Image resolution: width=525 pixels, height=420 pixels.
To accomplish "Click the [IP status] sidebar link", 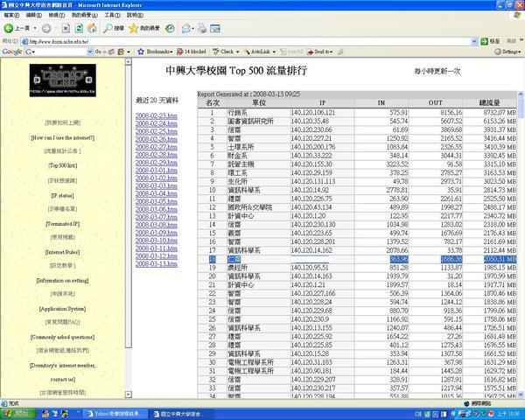I will point(63,195).
